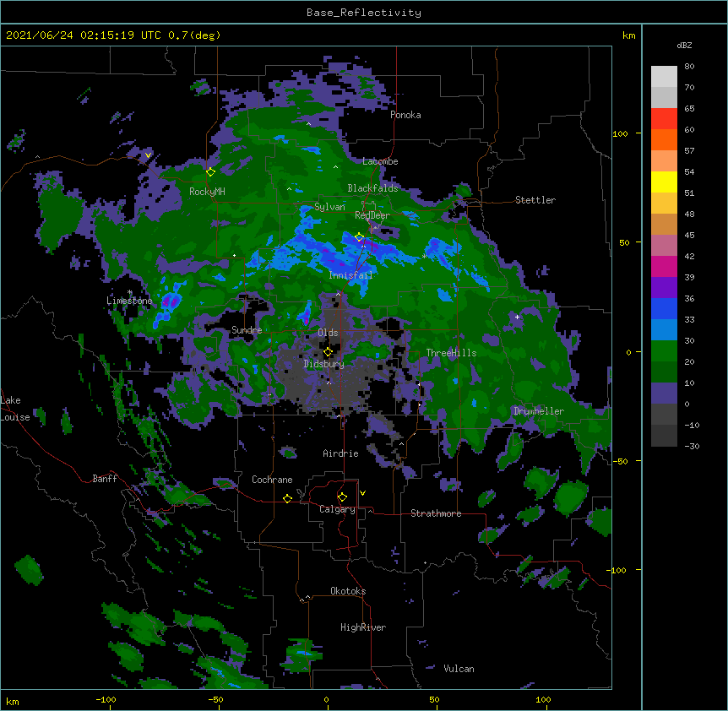Pick the bright green swatch below 30
Image resolution: width=728 pixels, height=711 pixels.
pyautogui.click(x=664, y=351)
